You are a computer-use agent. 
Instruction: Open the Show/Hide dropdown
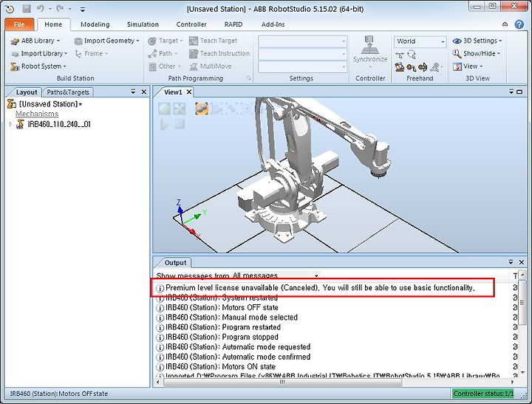477,54
